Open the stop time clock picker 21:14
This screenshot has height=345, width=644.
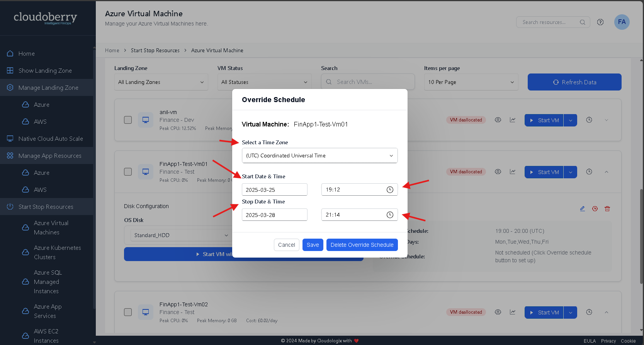390,215
